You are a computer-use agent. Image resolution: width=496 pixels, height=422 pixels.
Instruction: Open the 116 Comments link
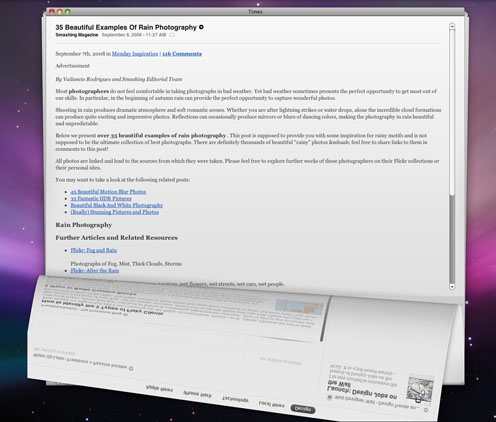click(182, 54)
